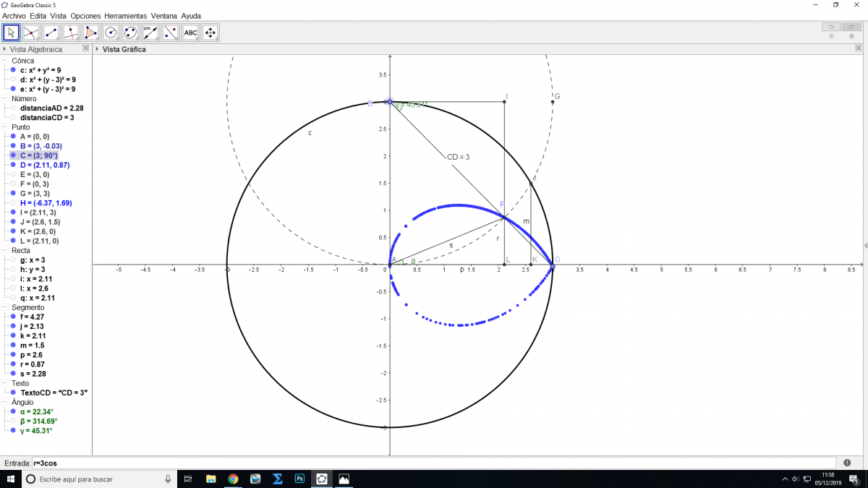
Task: Show segment r by its visibility dot
Action: click(x=14, y=364)
